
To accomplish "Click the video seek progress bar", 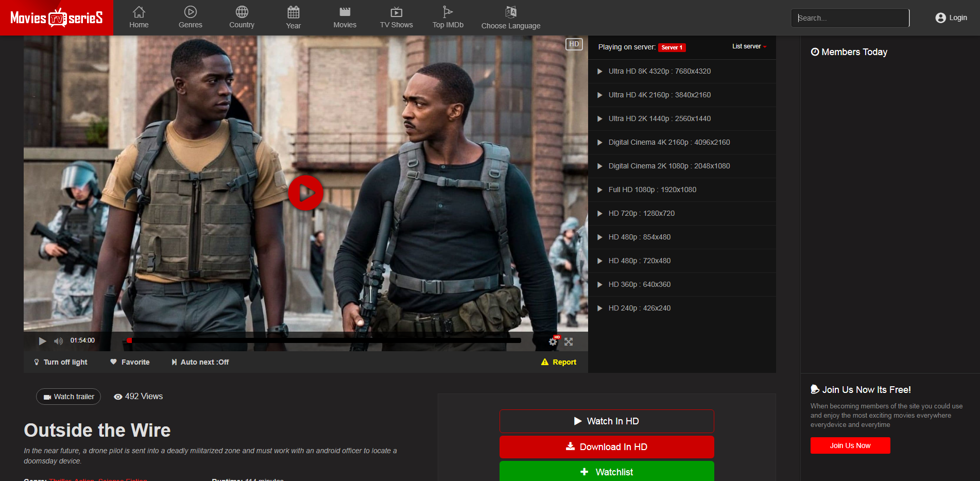I will 324,340.
